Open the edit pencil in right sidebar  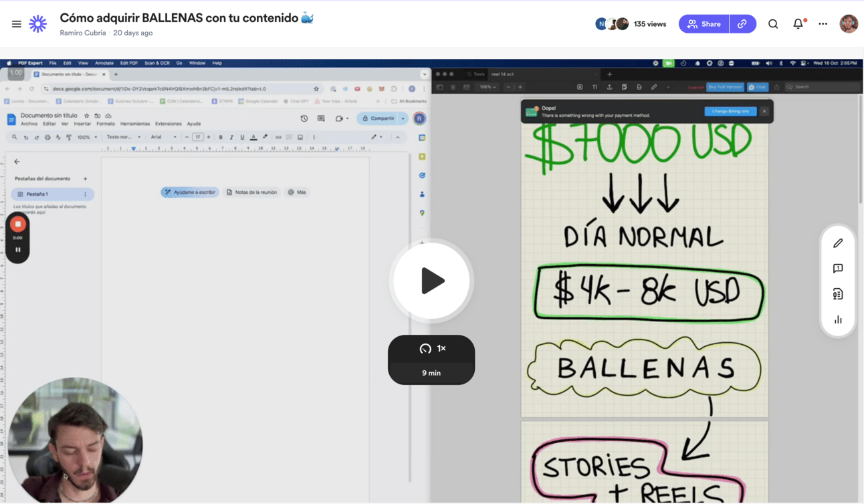pyautogui.click(x=838, y=243)
